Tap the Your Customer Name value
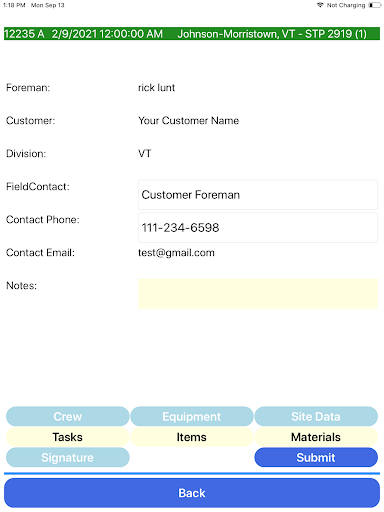This screenshot has width=384, height=512. tap(189, 120)
